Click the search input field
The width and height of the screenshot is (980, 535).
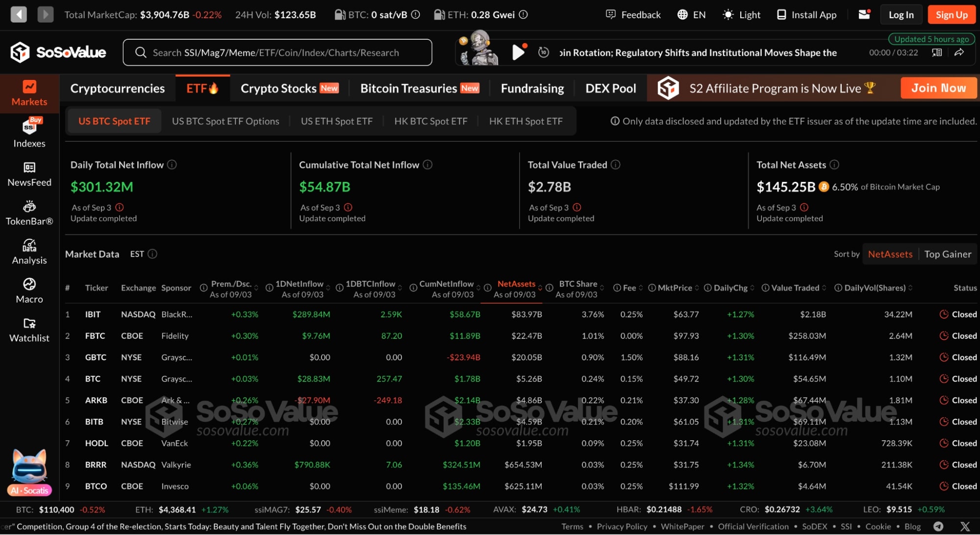pyautogui.click(x=277, y=52)
